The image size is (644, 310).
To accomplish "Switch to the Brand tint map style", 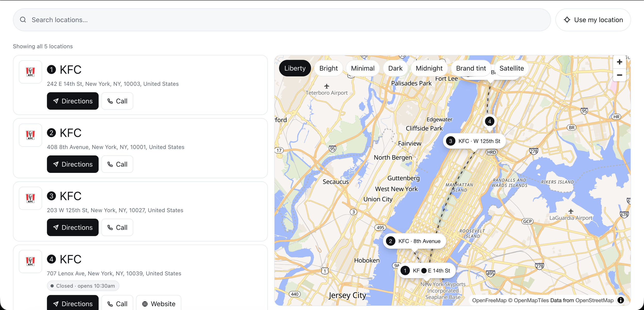I will click(471, 68).
